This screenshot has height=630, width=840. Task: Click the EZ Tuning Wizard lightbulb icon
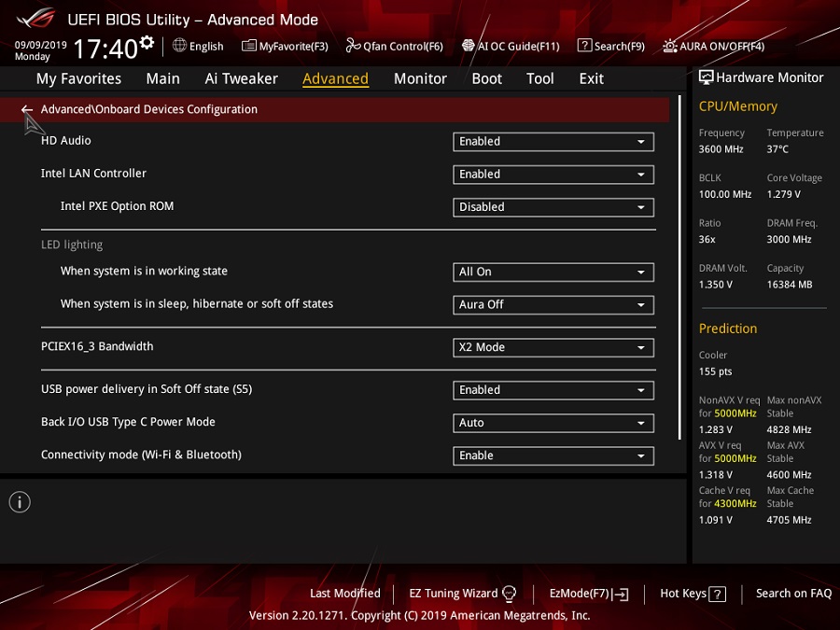click(x=509, y=594)
